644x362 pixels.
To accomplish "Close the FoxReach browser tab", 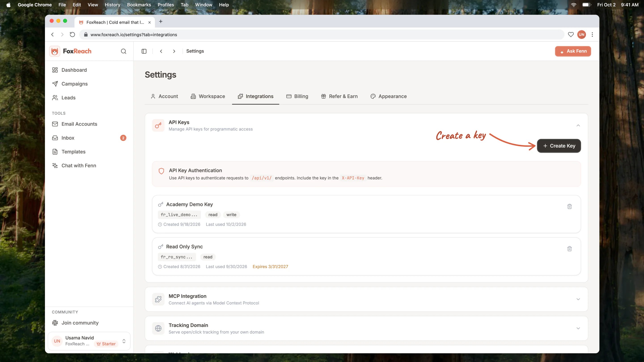I will (150, 22).
